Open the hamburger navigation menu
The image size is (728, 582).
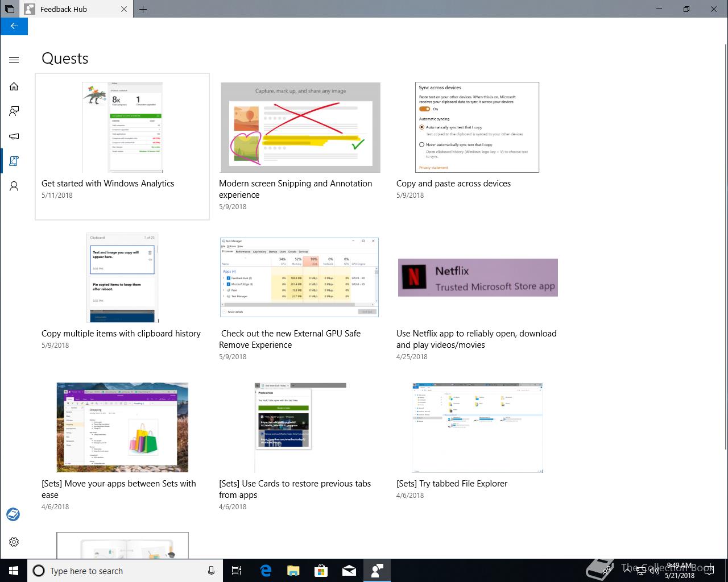14,60
